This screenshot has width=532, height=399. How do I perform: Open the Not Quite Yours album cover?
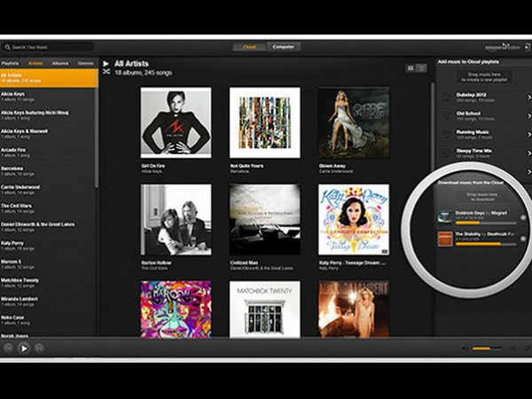pos(265,123)
